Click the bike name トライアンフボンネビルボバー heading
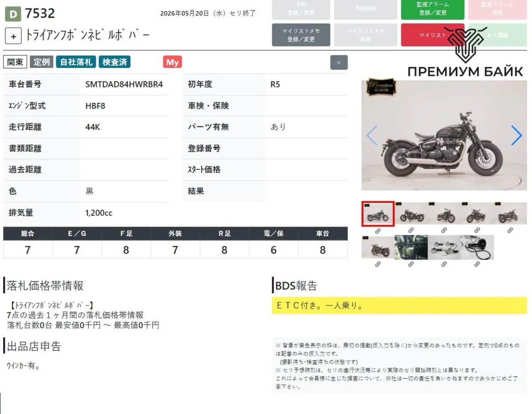Screen dimensions: 532x414 [x=87, y=36]
